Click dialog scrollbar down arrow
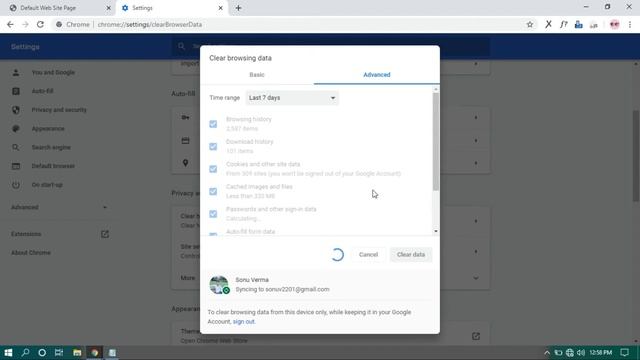Viewport: 640px width, 360px height. coord(436,231)
